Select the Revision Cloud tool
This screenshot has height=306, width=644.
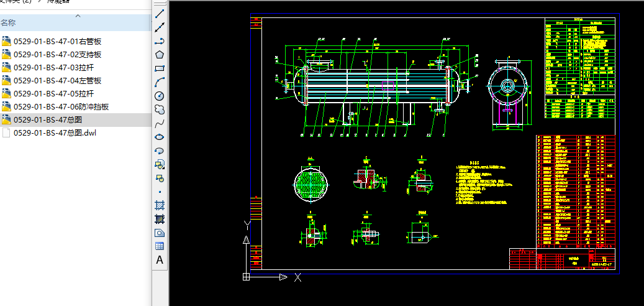pyautogui.click(x=160, y=109)
